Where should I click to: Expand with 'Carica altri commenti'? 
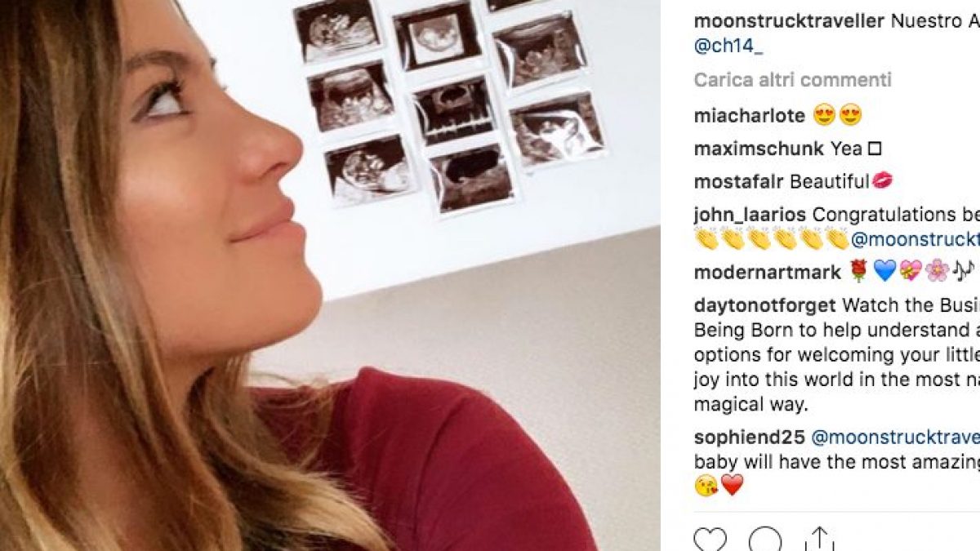(x=792, y=80)
